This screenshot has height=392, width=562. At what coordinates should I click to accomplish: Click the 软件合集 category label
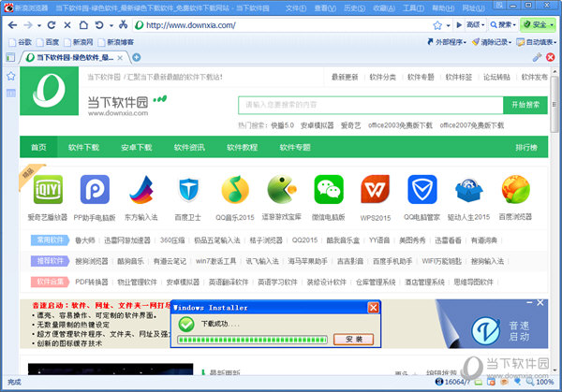click(x=50, y=282)
